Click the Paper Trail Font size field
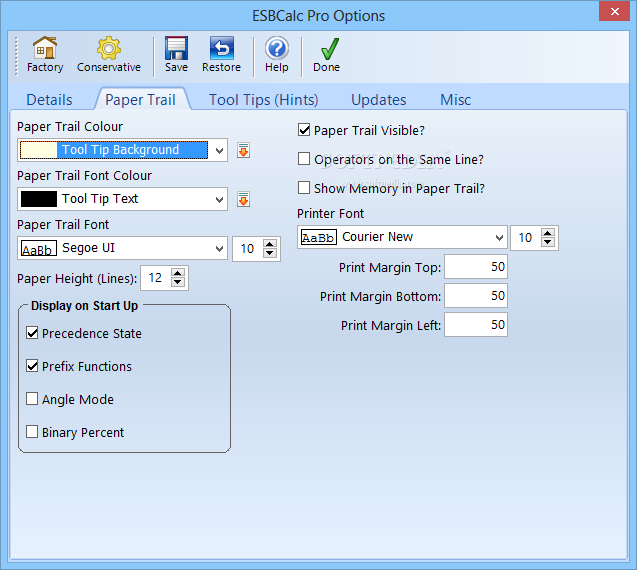Viewport: 637px width, 570px height. 247,249
